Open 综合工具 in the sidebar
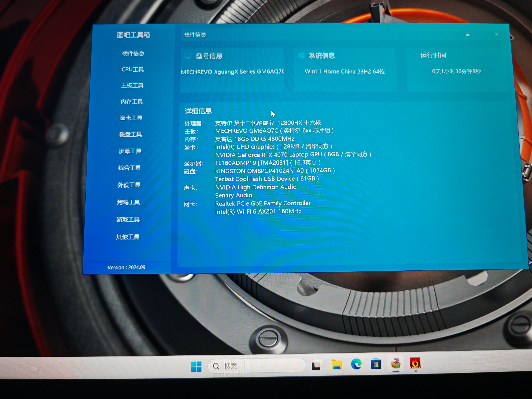This screenshot has width=532, height=399. (129, 168)
